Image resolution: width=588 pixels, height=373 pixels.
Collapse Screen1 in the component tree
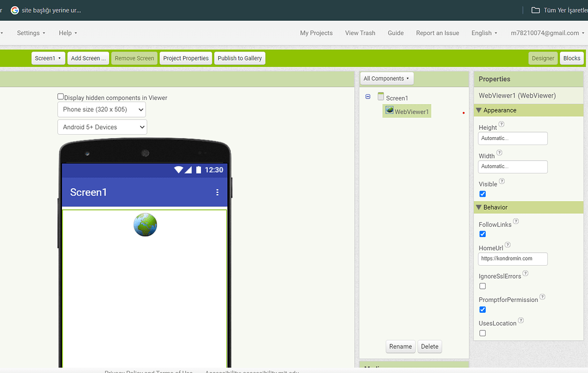367,97
